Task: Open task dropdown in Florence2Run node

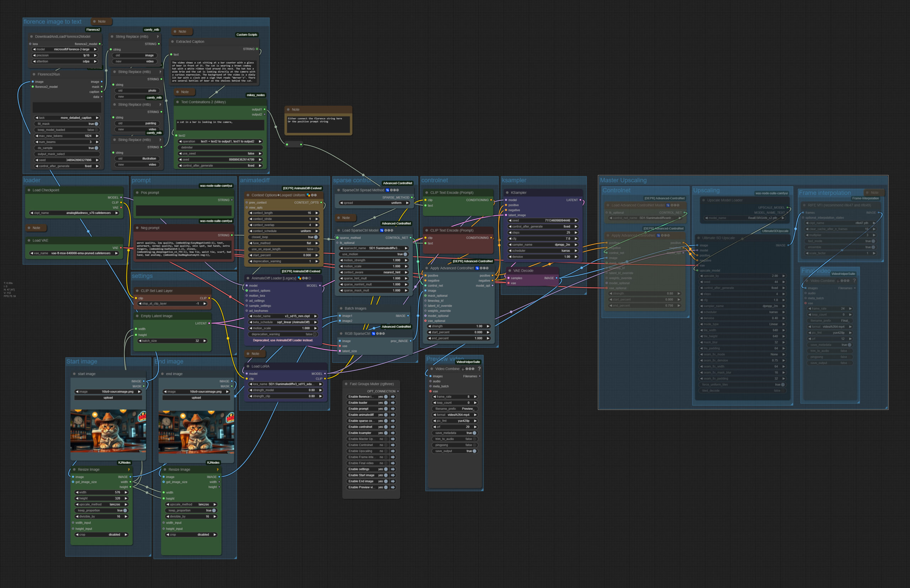Action: coord(67,118)
